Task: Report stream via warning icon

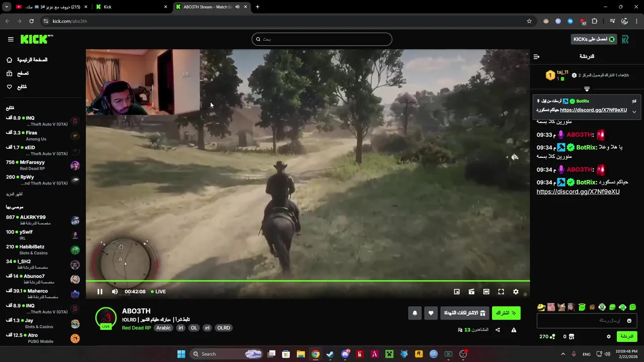Action: (514, 330)
